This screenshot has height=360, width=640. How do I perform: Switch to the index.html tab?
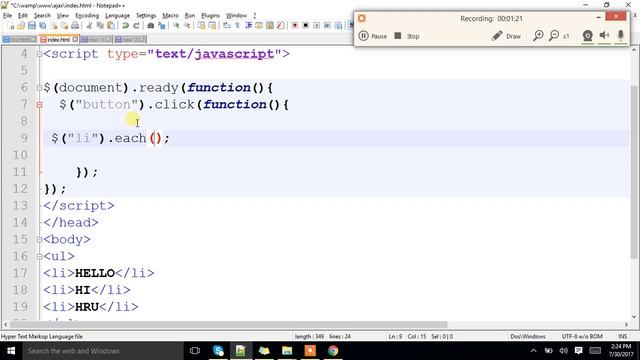(x=58, y=40)
